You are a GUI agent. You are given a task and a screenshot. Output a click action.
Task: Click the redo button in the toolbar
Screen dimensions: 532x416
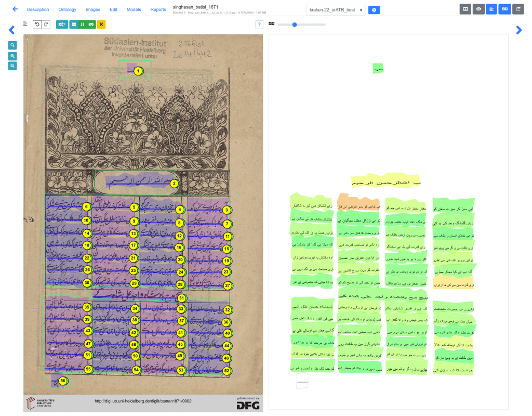click(46, 24)
